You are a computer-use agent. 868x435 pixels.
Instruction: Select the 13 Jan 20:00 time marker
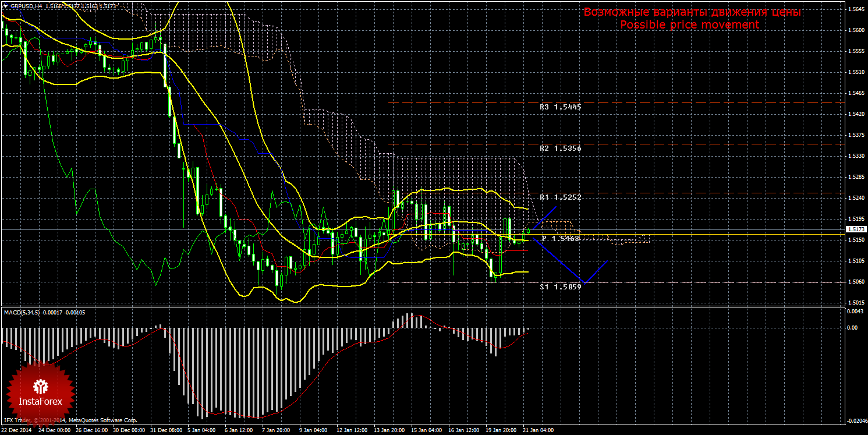tap(389, 430)
